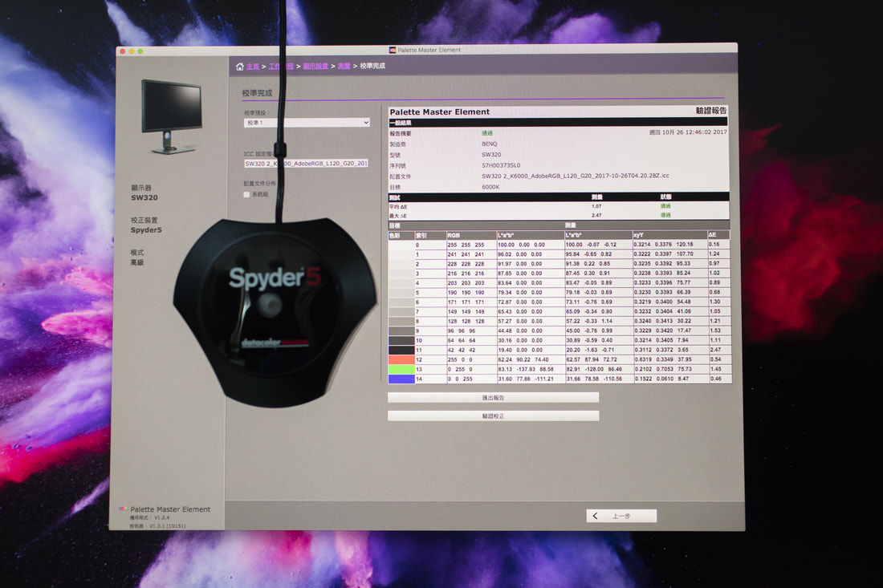
Task: Click the ΔE value 1.53 in row 9
Action: coord(715,330)
